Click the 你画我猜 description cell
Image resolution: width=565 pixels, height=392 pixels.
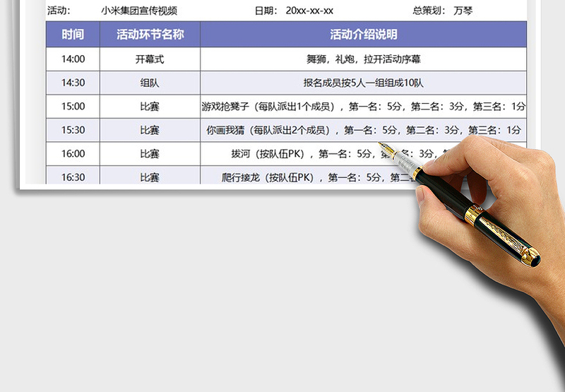coord(364,130)
